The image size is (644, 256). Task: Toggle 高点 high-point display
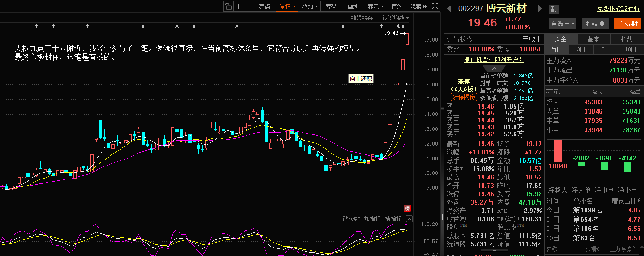pos(264,6)
